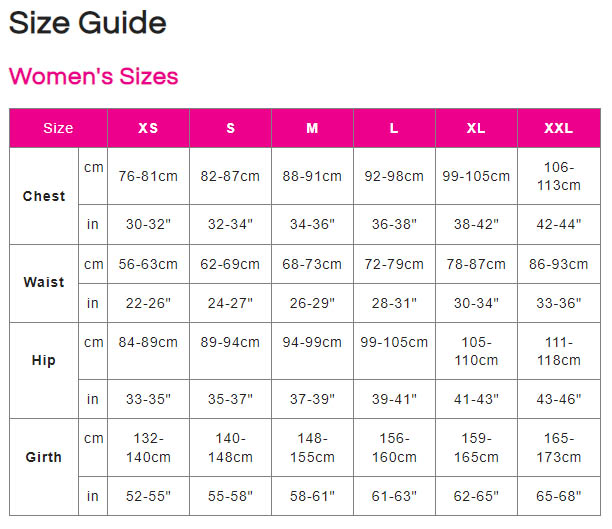Select the 33-36" waist inches cell
The image size is (612, 529).
[558, 302]
